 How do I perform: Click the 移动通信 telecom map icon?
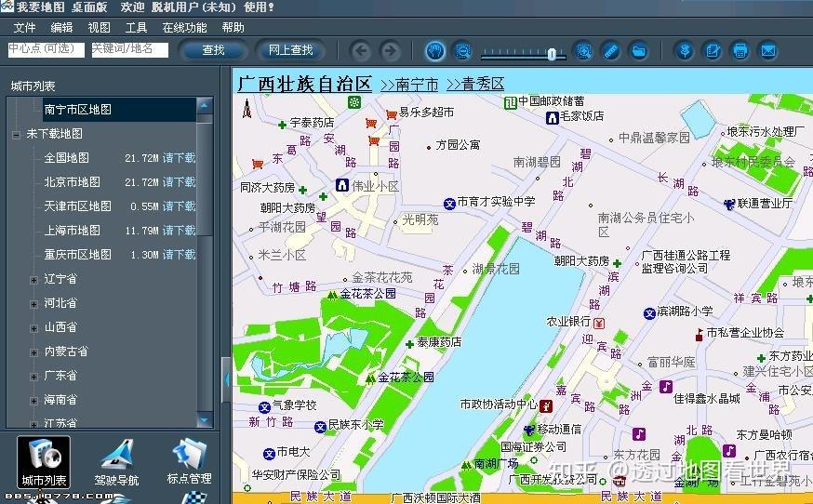[x=529, y=430]
